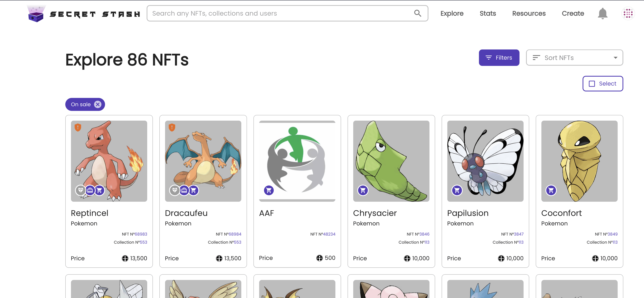Click the cart icon on Papilusion card
Screen dimensions: 644x298
point(457,191)
